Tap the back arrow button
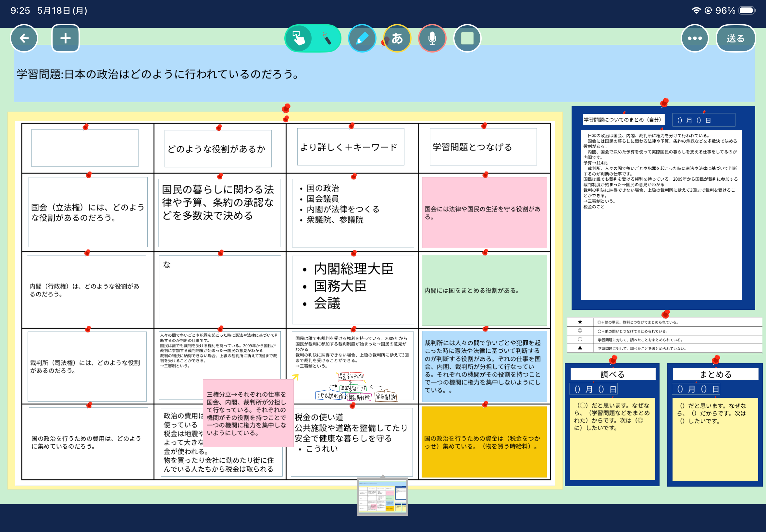Screen dimensions: 766x532 tap(24, 38)
